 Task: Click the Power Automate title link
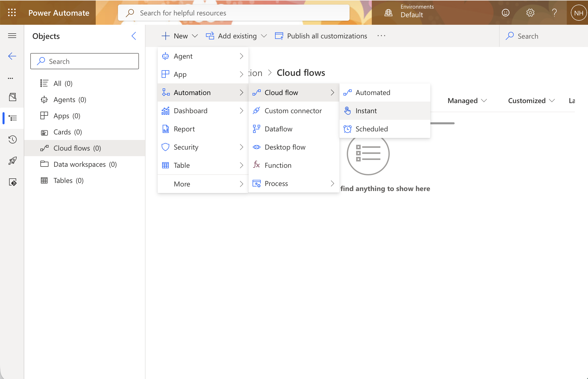pos(59,13)
